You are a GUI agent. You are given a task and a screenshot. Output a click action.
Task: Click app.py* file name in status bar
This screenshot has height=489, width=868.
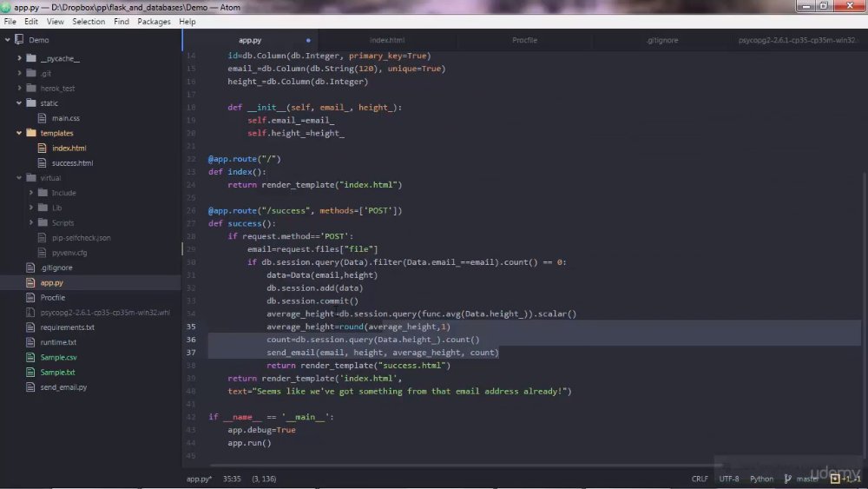(x=200, y=479)
